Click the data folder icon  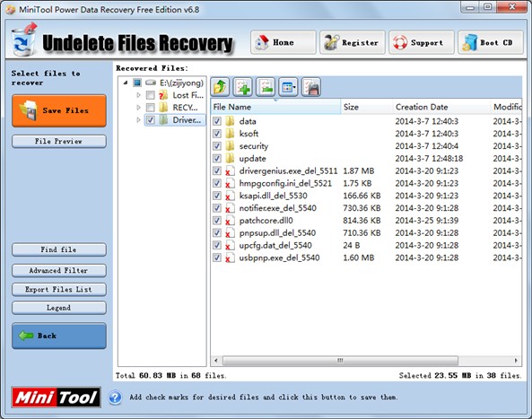pyautogui.click(x=231, y=121)
